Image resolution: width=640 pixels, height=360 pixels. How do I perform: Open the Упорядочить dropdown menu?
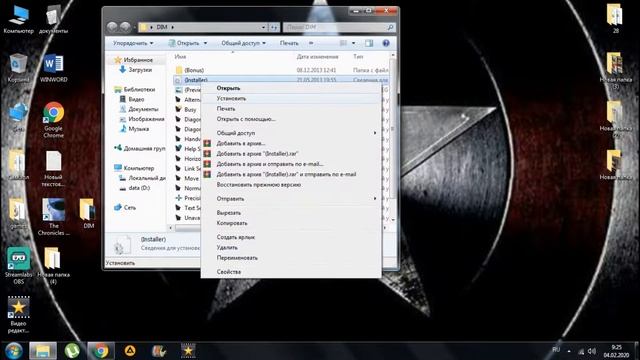[x=133, y=43]
